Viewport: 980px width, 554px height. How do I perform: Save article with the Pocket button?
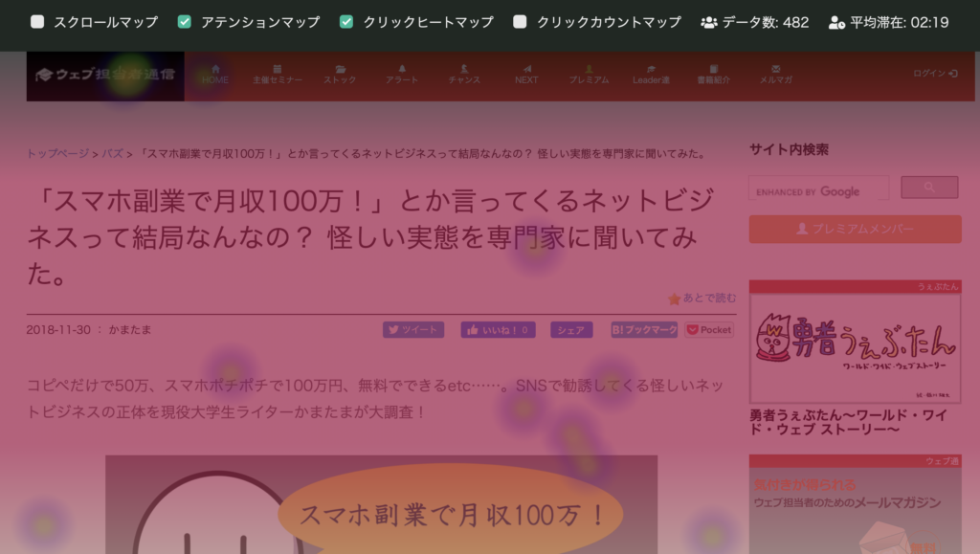click(709, 330)
